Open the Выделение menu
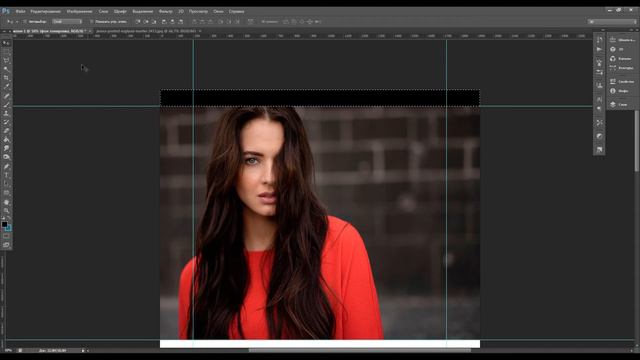 pos(143,11)
